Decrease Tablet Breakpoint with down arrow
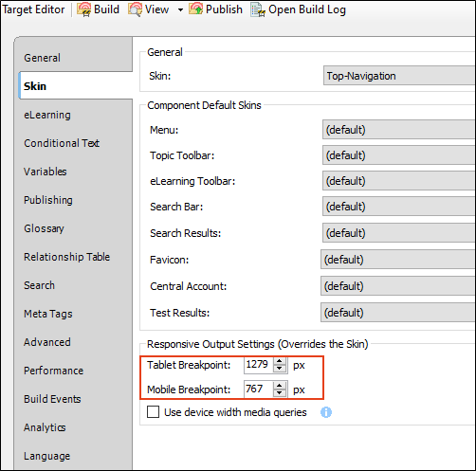The height and width of the screenshot is (471, 476). click(280, 369)
